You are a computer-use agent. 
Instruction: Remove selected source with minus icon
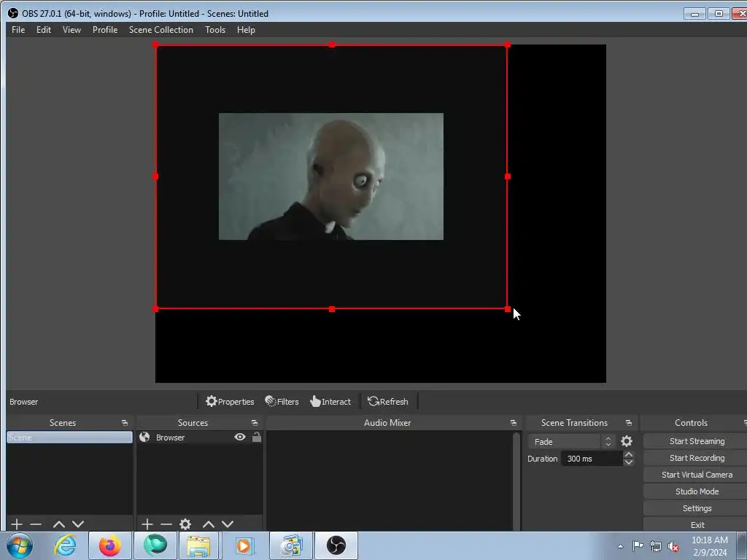pos(166,524)
